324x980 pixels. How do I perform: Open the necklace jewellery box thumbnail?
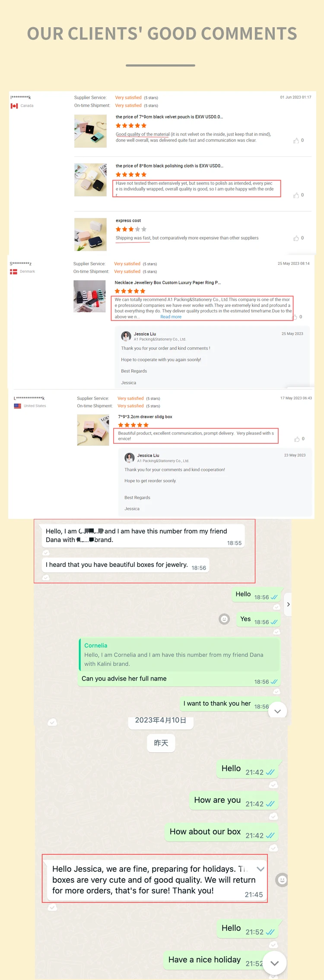point(89,296)
